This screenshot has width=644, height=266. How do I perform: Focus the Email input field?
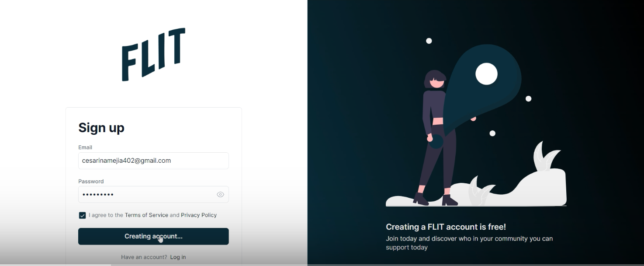153,161
